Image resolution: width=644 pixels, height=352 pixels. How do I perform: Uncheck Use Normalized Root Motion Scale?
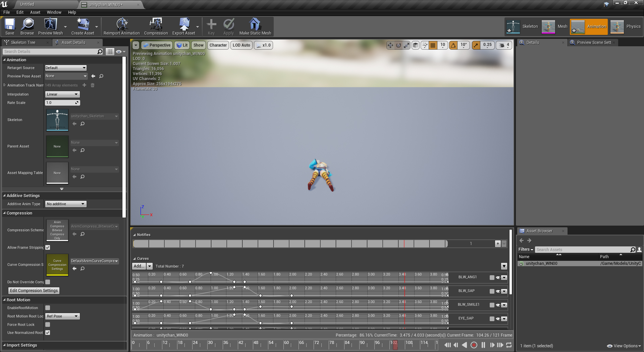(x=48, y=333)
